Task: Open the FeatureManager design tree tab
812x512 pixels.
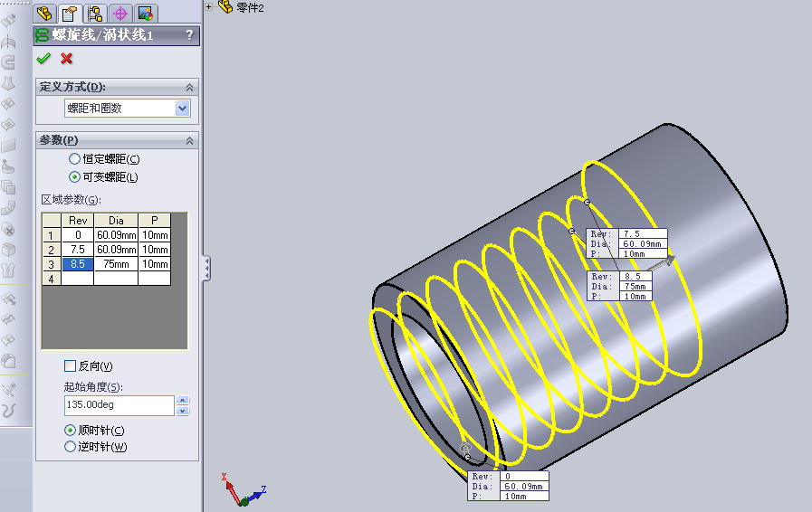Action: pyautogui.click(x=44, y=13)
